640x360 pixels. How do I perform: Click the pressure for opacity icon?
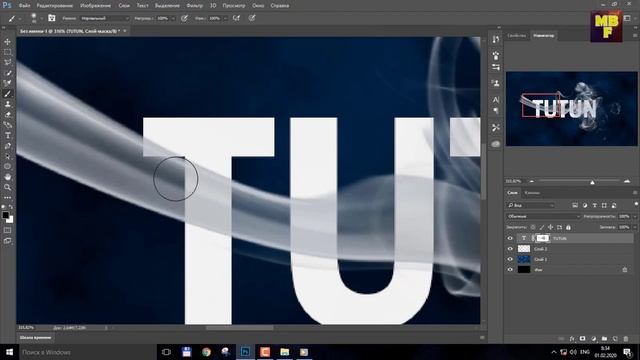(184, 18)
